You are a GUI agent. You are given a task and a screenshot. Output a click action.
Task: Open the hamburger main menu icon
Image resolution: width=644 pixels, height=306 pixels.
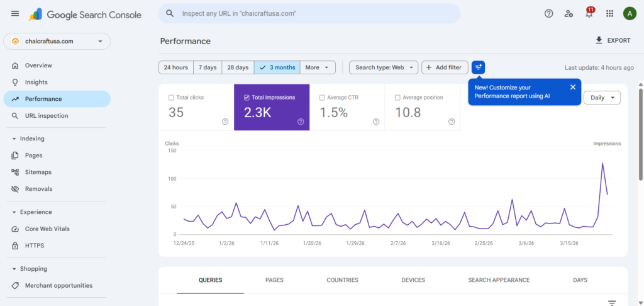(15, 14)
